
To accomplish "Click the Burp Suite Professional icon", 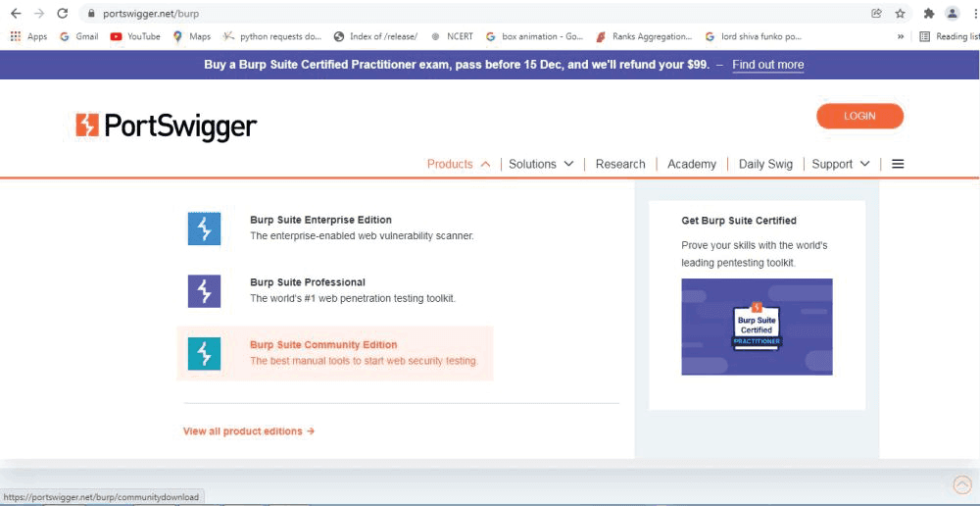I will [x=204, y=291].
